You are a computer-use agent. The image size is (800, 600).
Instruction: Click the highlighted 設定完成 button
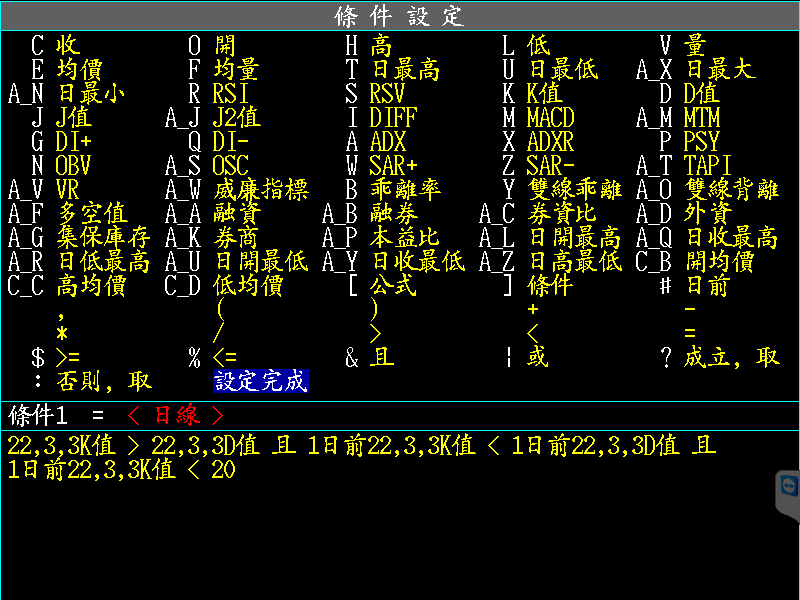(x=260, y=381)
